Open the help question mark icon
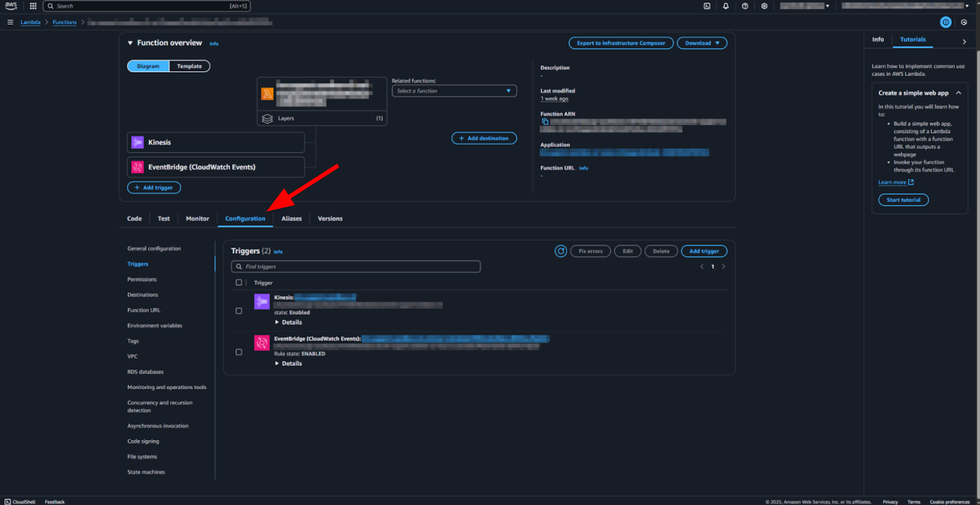This screenshot has width=980, height=505. pyautogui.click(x=745, y=6)
